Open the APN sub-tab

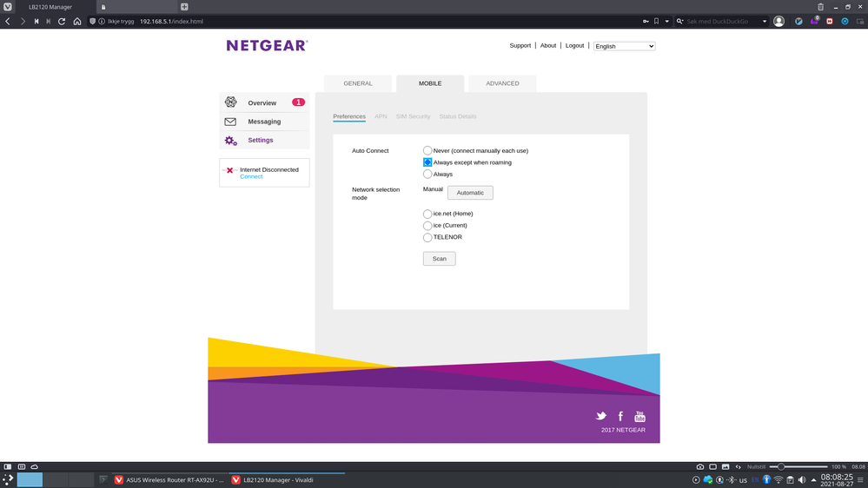[x=381, y=116]
